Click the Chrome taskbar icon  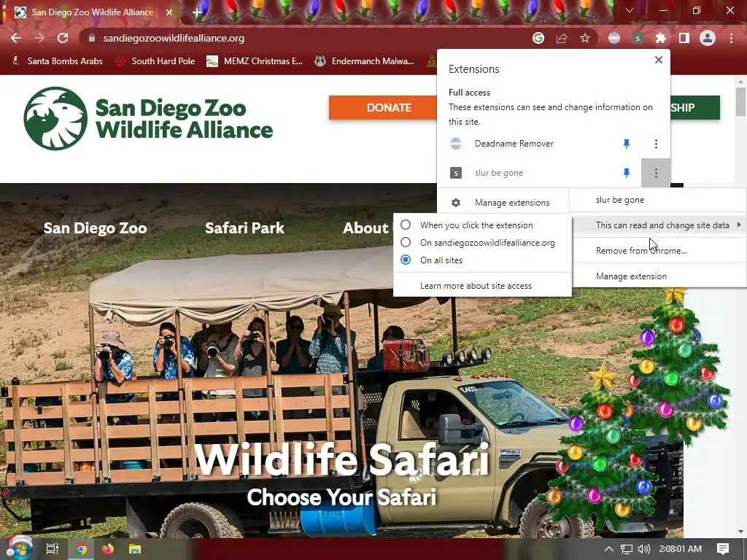(82, 549)
